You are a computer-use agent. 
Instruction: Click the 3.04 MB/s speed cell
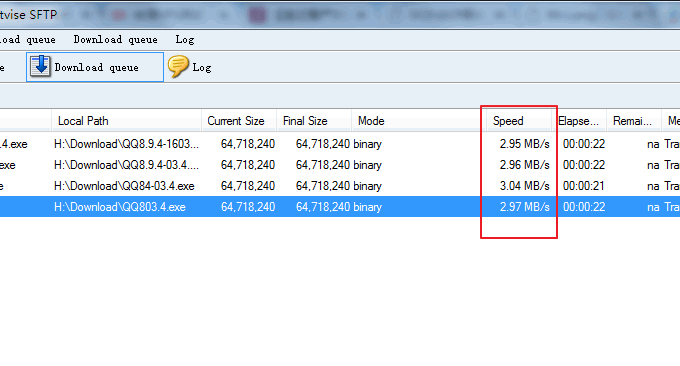pyautogui.click(x=524, y=186)
